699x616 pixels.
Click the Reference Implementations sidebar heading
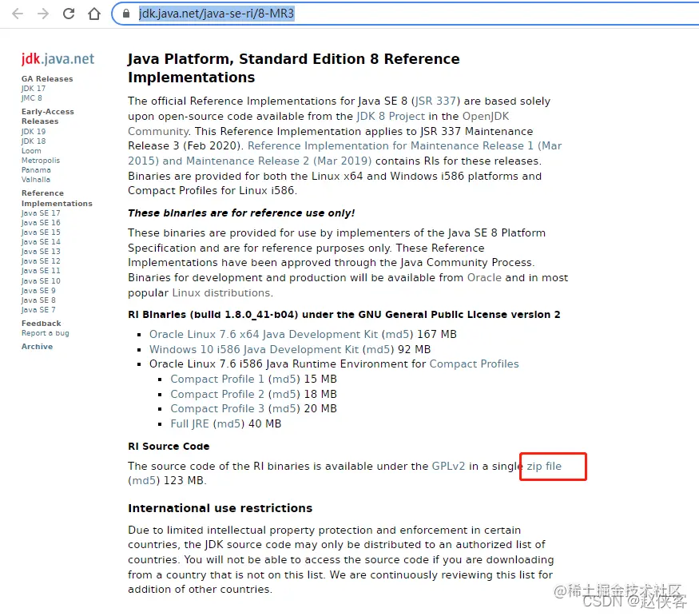pos(57,198)
